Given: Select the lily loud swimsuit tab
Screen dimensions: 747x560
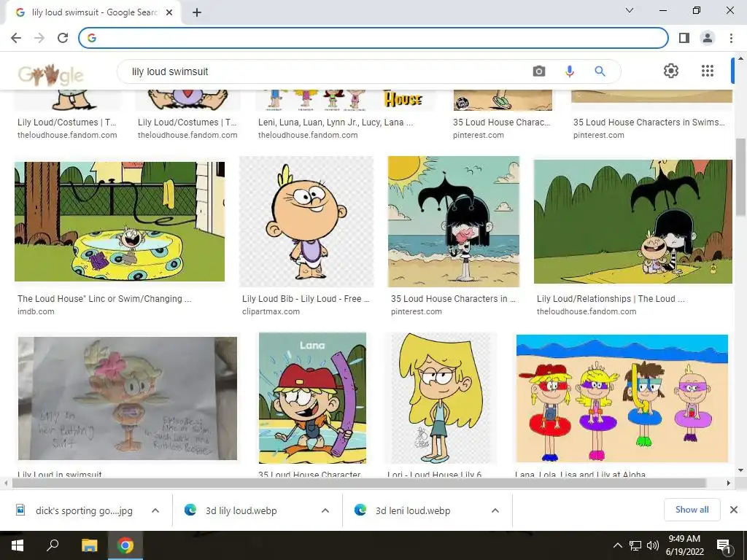Looking at the screenshot, I should coord(93,12).
